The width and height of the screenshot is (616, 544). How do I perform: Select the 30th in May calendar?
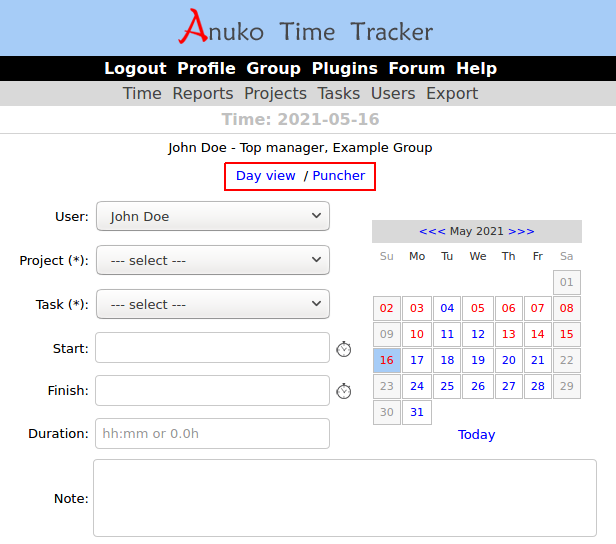pyautogui.click(x=387, y=412)
